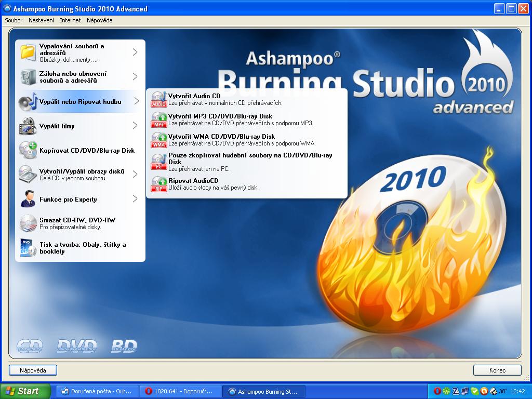Click the safe icon for backup or restore

click(x=28, y=77)
